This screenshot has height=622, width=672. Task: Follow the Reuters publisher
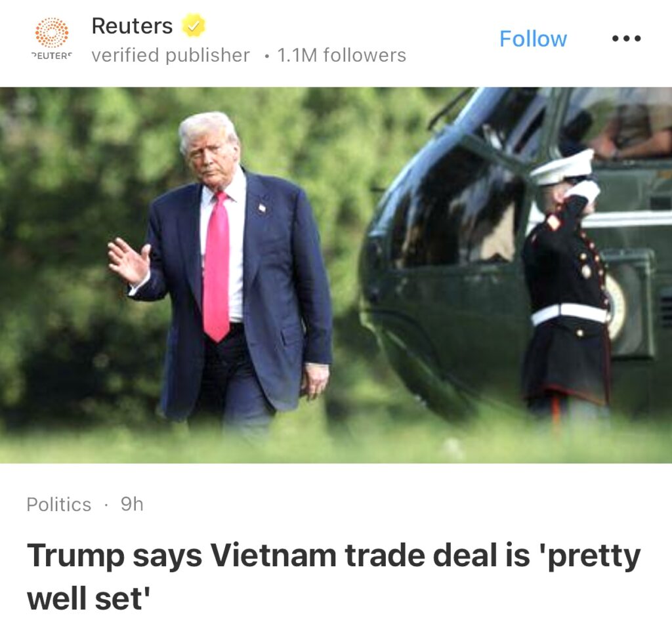tap(533, 39)
